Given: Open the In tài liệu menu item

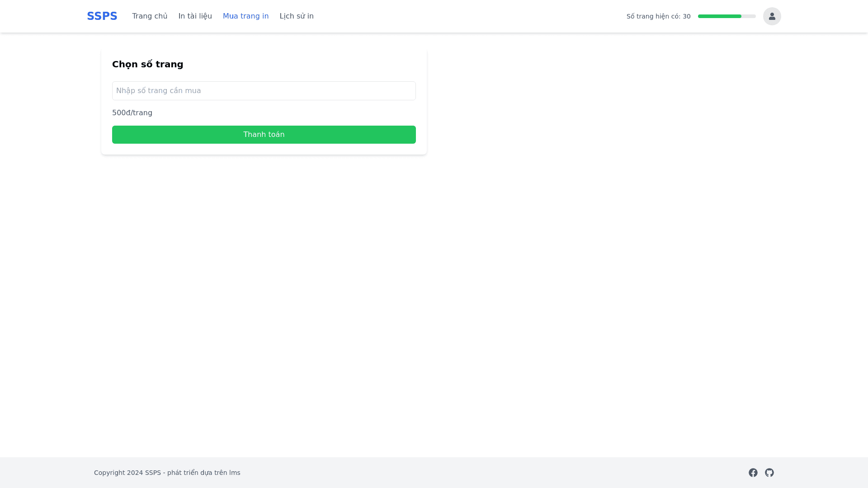Looking at the screenshot, I should [195, 16].
